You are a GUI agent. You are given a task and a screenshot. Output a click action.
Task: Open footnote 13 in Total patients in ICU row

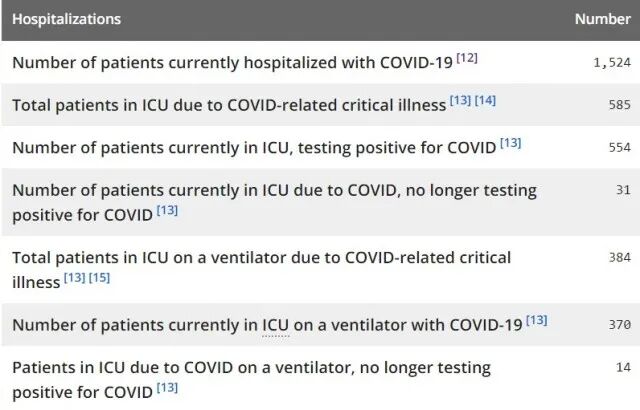[x=459, y=99]
